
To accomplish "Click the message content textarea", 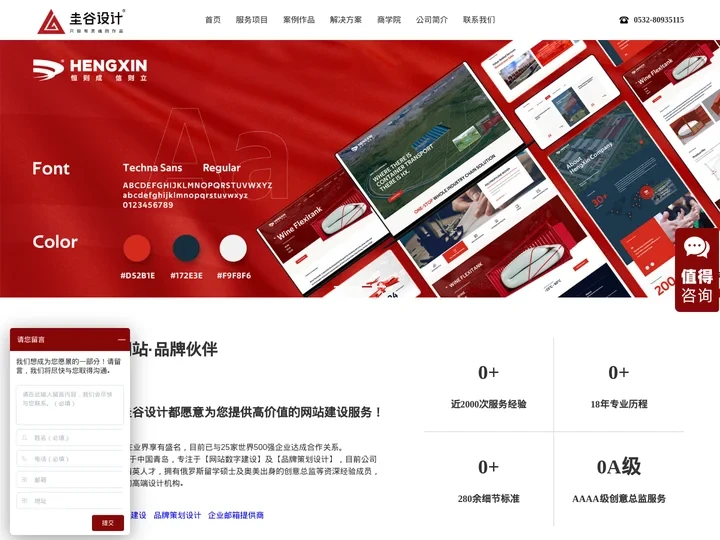I will click(x=70, y=405).
